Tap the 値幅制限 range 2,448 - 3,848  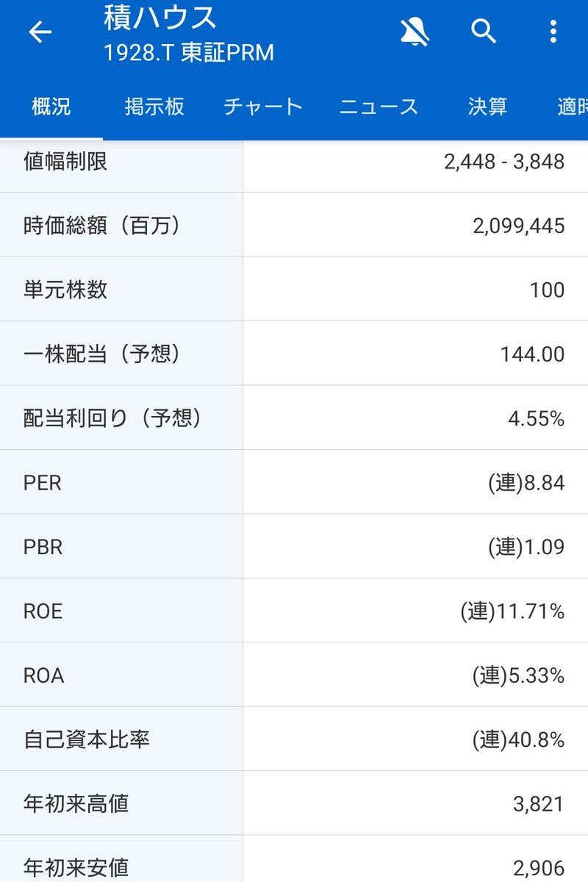pos(504,162)
